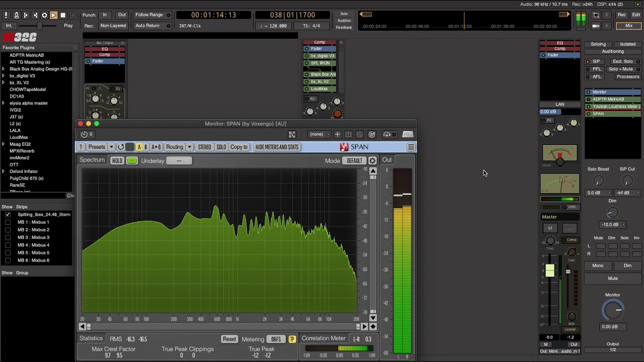
Task: Open the Underlay selector dropdown
Action: pos(179,160)
